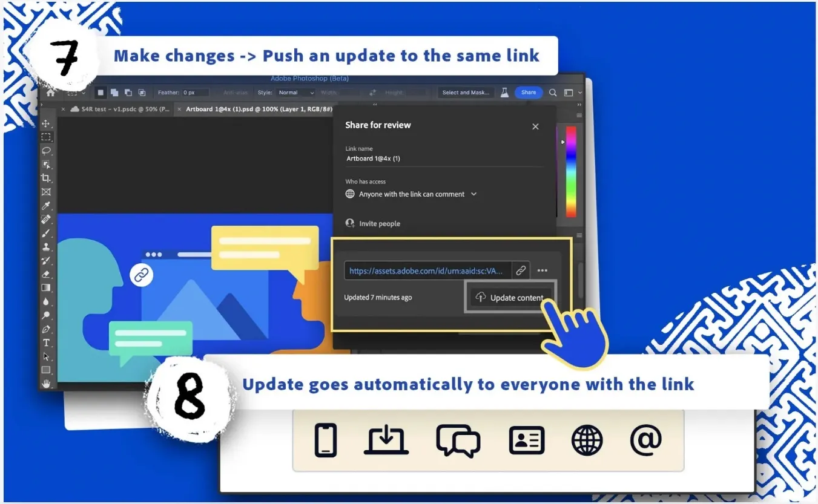
Task: Select the Eraser tool
Action: click(x=46, y=274)
